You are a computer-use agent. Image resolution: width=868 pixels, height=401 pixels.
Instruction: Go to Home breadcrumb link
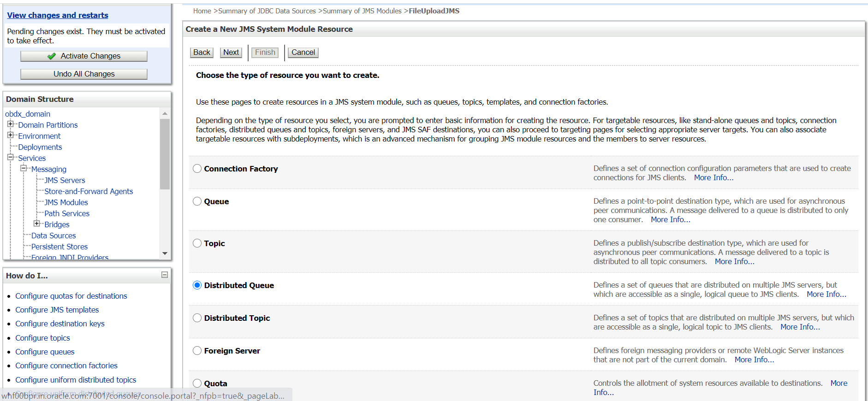tap(202, 11)
